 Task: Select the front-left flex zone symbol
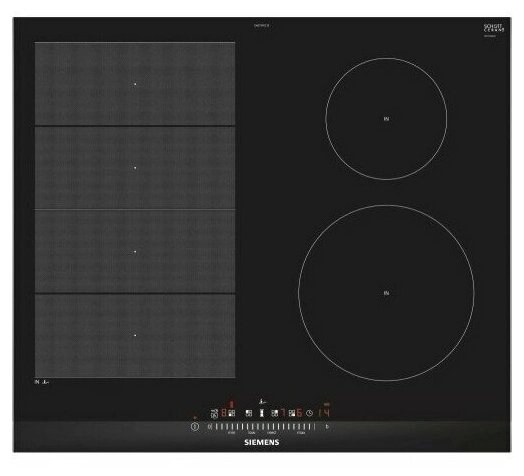(232, 413)
